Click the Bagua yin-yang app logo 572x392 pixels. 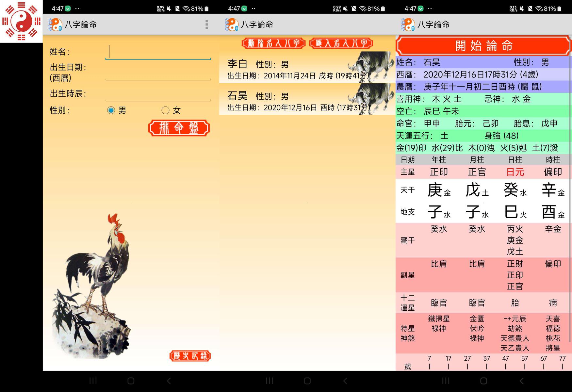tap(21, 21)
